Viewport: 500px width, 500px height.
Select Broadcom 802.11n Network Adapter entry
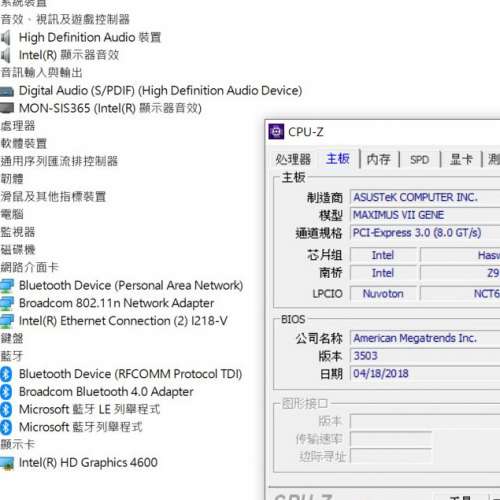pyautogui.click(x=116, y=303)
